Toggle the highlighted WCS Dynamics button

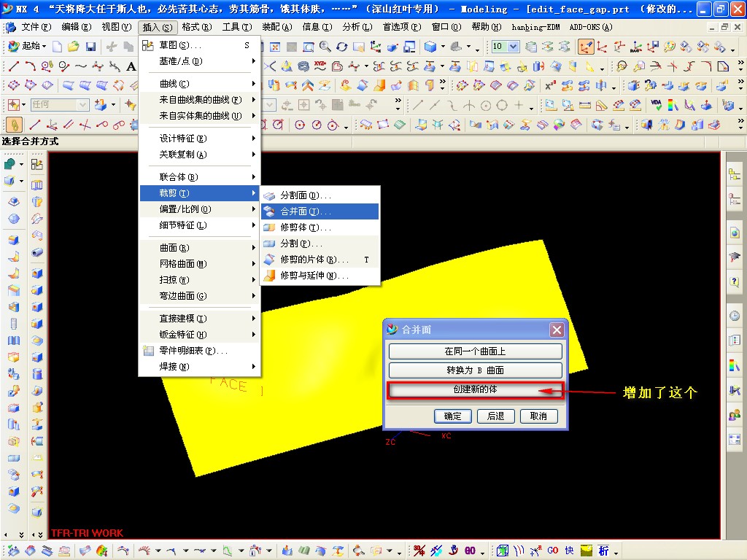tap(586, 46)
